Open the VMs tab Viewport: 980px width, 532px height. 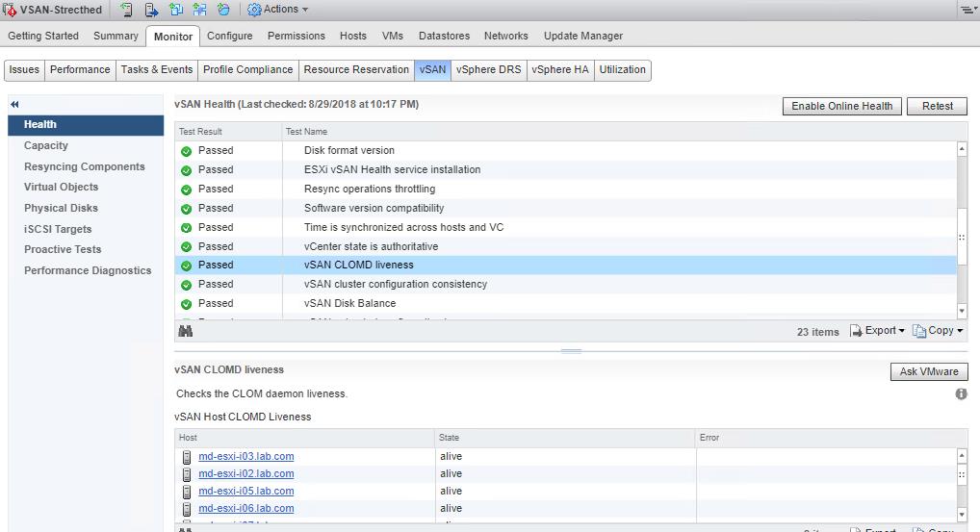coord(393,37)
